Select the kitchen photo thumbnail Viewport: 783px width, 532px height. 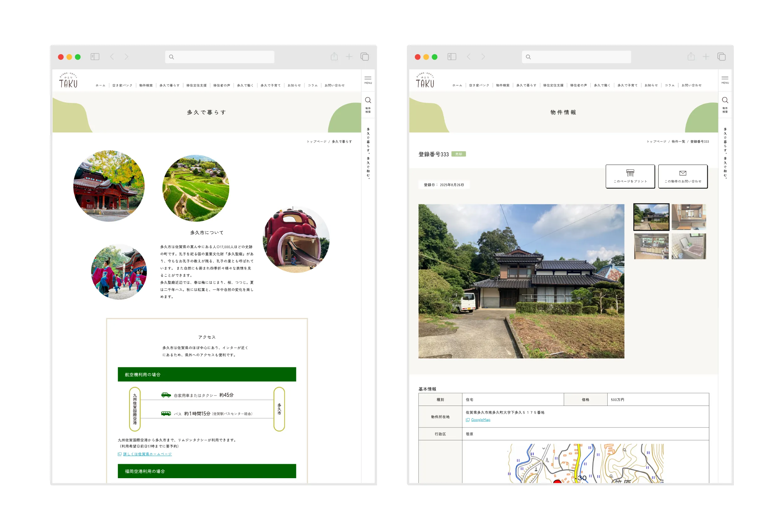651,246
